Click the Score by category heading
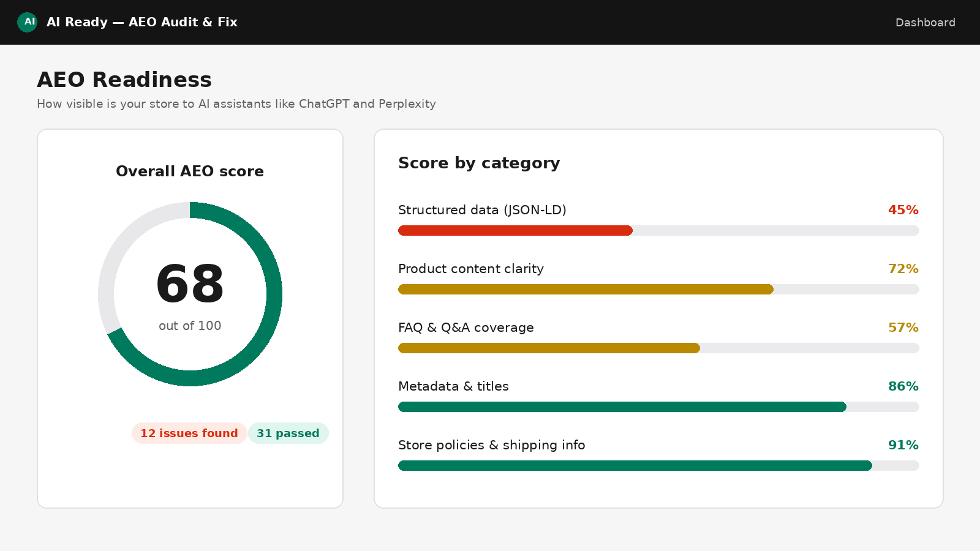980x551 pixels. (479, 163)
